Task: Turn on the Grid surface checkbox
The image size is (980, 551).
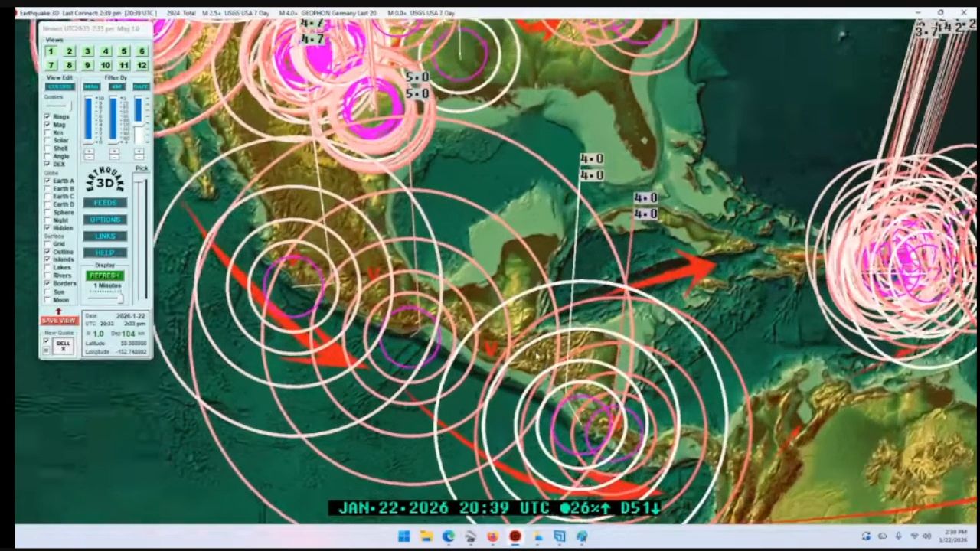Action: tap(47, 244)
